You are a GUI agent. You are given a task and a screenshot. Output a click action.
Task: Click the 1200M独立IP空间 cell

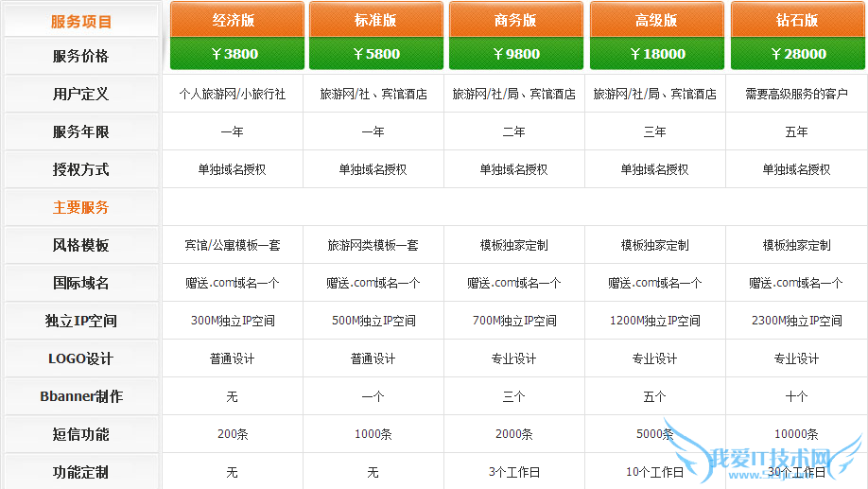(x=655, y=321)
